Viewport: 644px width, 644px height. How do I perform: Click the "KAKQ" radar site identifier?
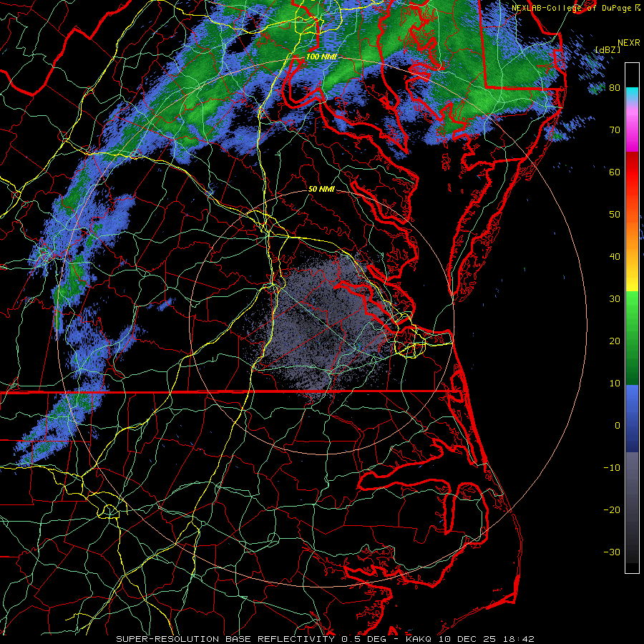point(419,639)
